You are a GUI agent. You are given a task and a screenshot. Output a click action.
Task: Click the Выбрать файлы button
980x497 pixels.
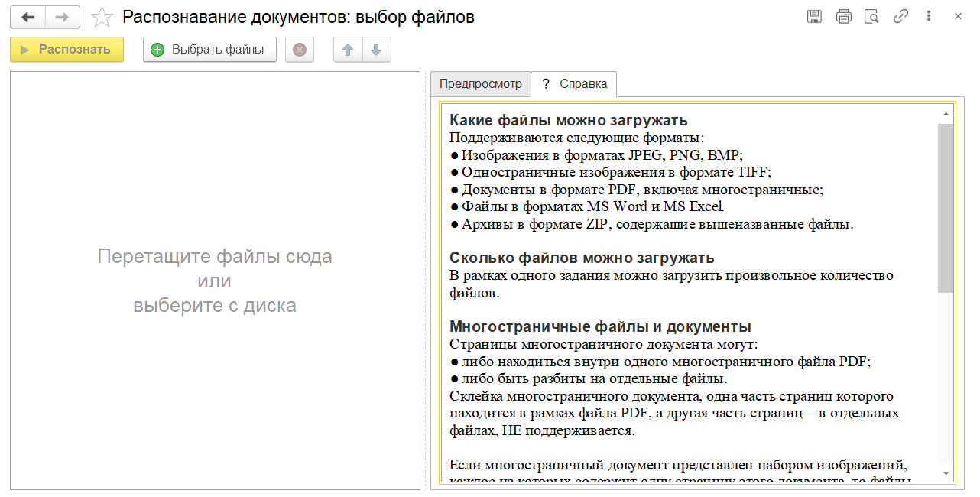pyautogui.click(x=209, y=50)
